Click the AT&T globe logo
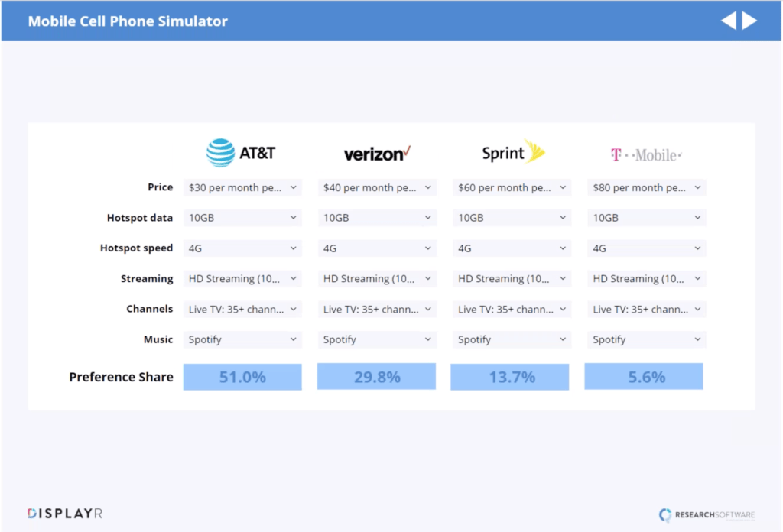Viewport: 783px width, 532px height. [220, 153]
